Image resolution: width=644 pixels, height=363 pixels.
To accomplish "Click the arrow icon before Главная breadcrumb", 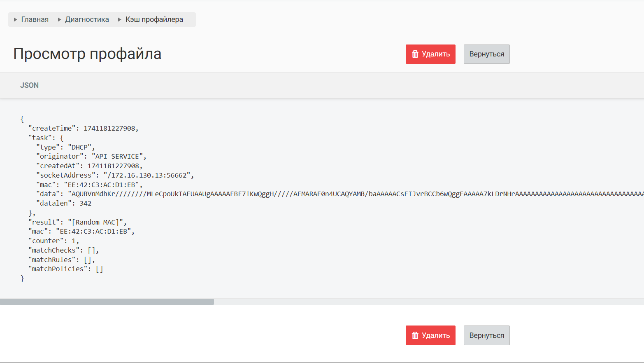I will tap(16, 20).
